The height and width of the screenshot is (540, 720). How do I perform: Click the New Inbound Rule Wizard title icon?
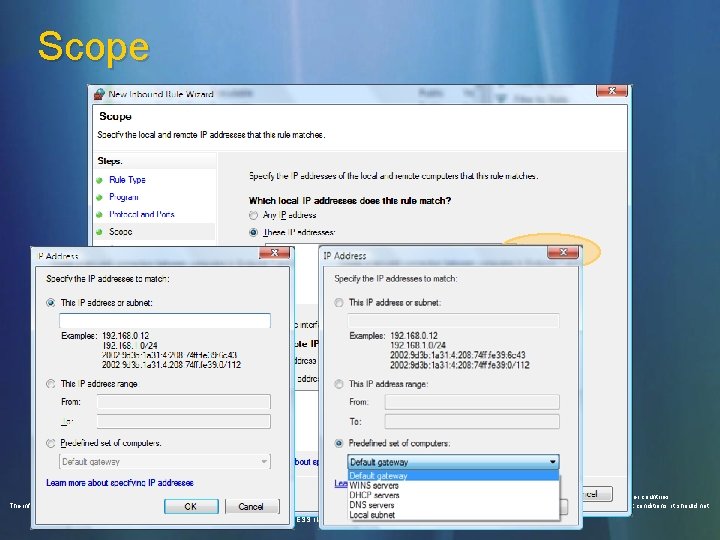pos(99,94)
